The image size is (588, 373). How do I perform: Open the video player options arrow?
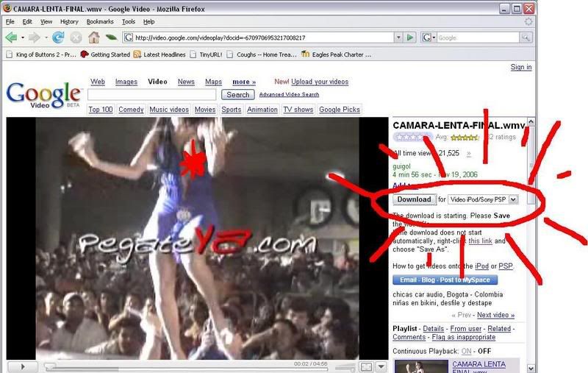[x=381, y=366]
